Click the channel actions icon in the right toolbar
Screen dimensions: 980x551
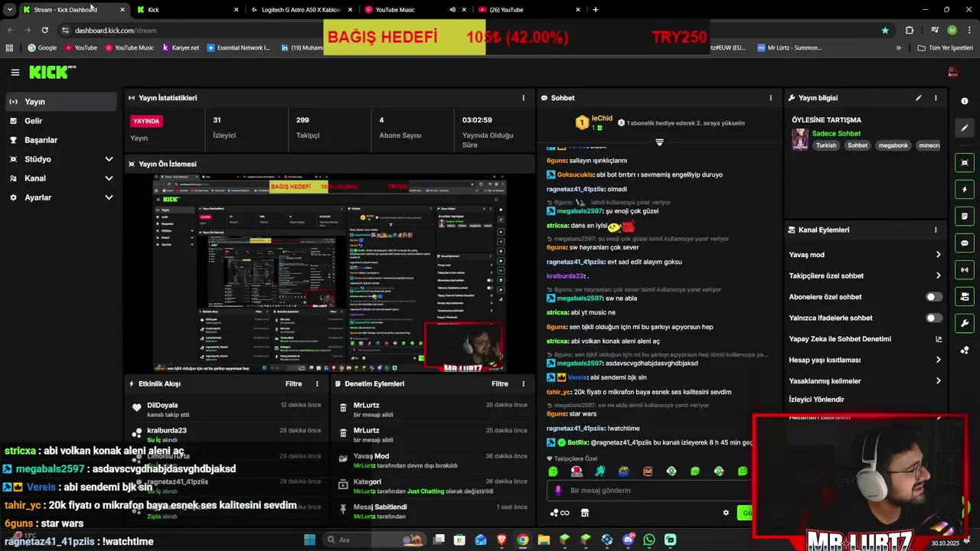[x=965, y=296]
